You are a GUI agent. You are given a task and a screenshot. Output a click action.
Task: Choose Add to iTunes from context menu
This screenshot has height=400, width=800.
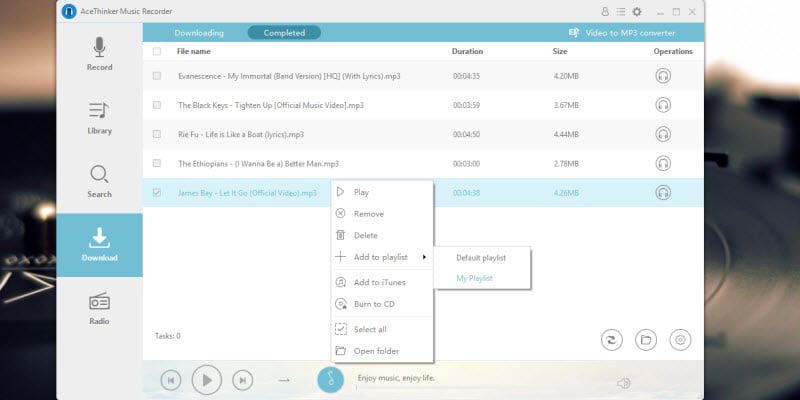[382, 282]
